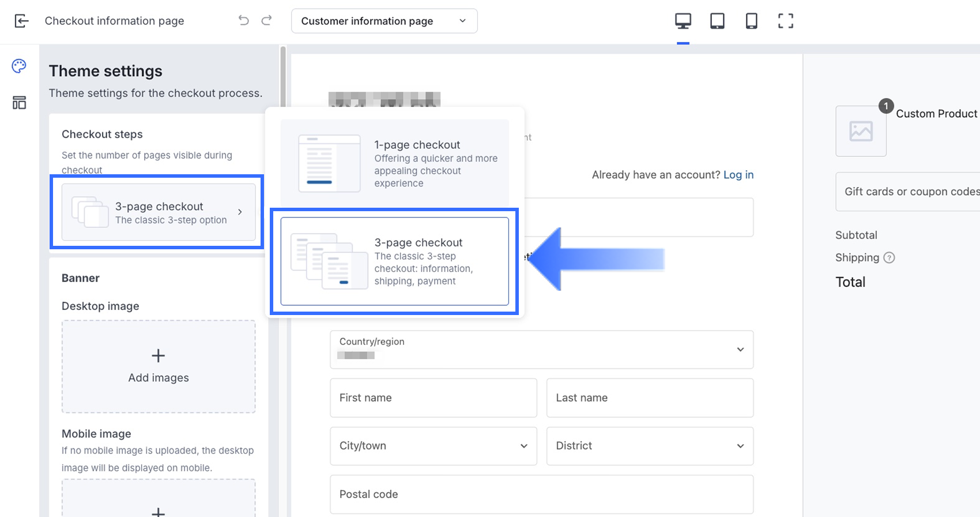Switch to tablet preview mode
This screenshot has width=980, height=517.
717,21
